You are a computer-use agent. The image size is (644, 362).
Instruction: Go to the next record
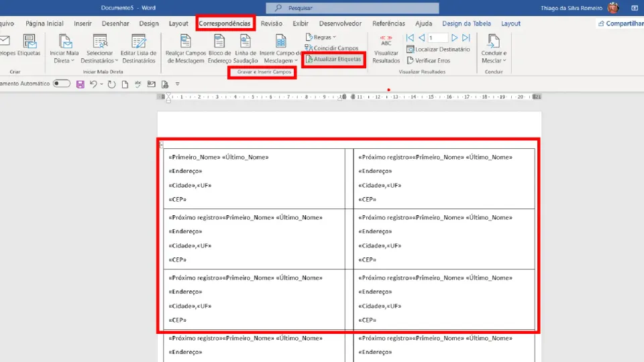[x=454, y=38]
